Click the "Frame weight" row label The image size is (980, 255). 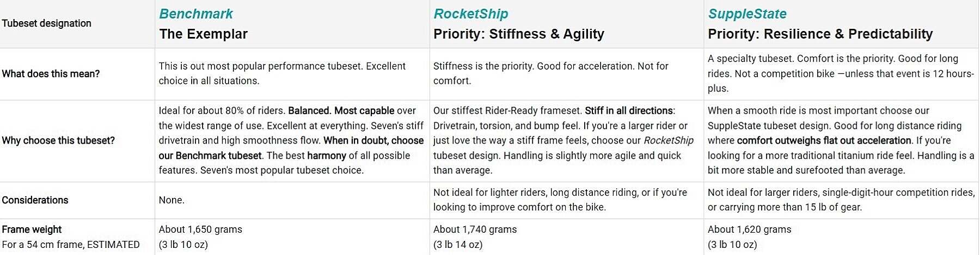pos(32,229)
